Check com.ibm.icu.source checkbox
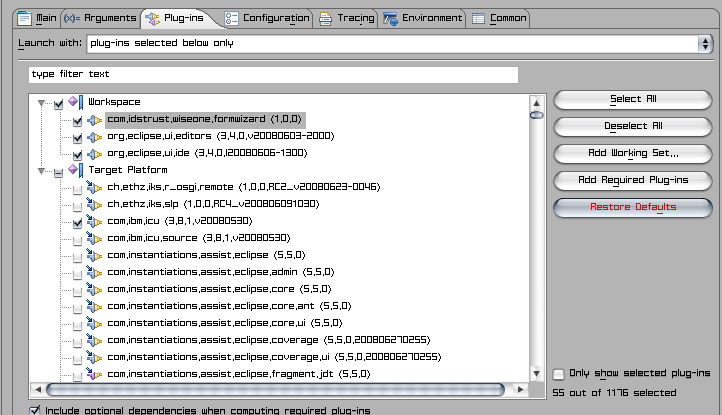The width and height of the screenshot is (722, 415). point(77,241)
